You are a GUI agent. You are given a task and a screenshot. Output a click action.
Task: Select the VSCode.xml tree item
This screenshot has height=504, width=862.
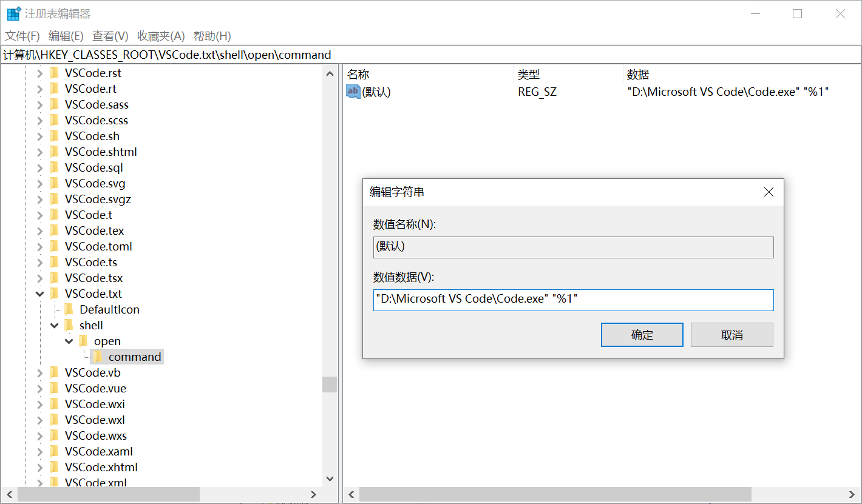(96, 482)
